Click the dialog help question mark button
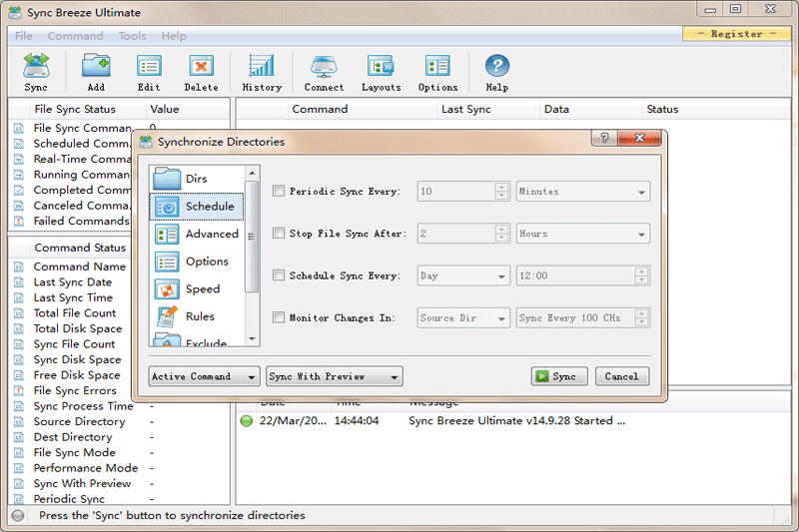This screenshot has height=532, width=799. pyautogui.click(x=604, y=138)
